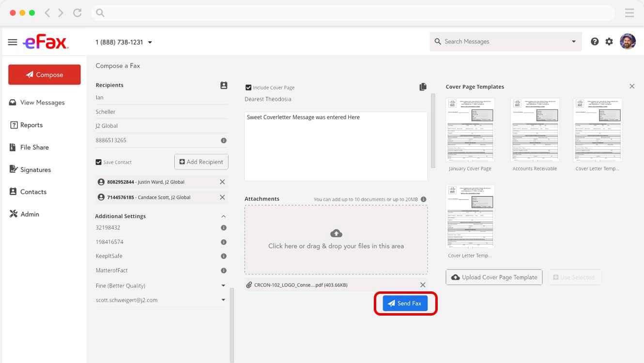This screenshot has width=644, height=363.
Task: Click the Send Fax button
Action: [405, 303]
